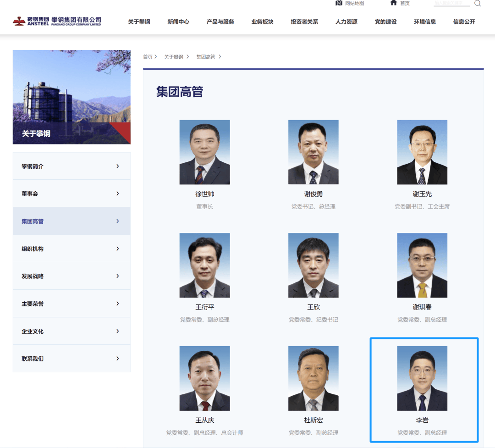Click the 首页 breadcrumb link

click(x=148, y=57)
